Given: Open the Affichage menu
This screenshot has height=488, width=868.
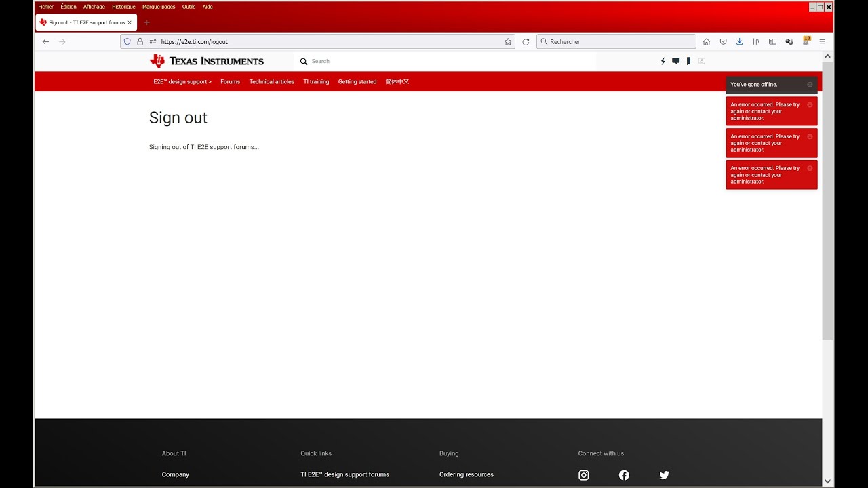Looking at the screenshot, I should [x=94, y=7].
